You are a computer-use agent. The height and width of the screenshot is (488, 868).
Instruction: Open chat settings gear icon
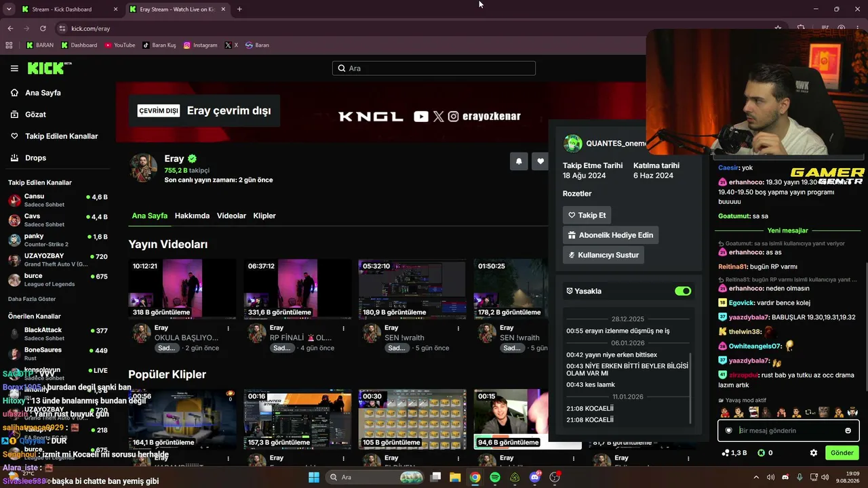point(814,453)
